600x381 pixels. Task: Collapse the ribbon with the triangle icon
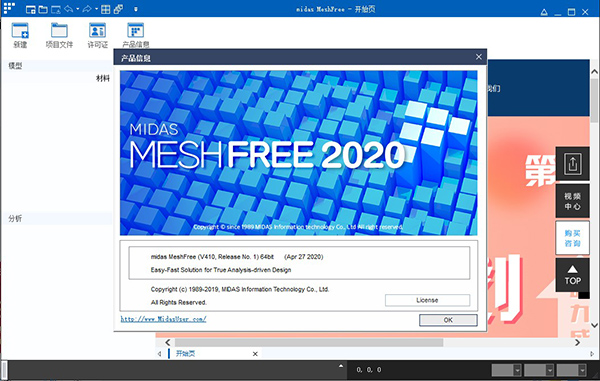(x=544, y=12)
